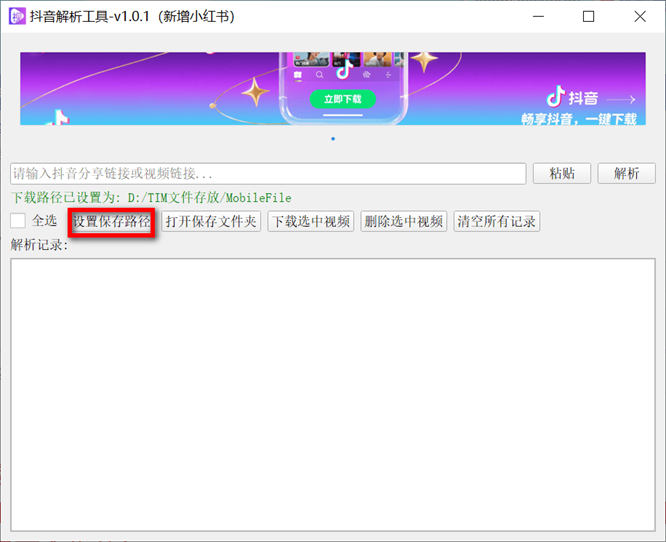
Task: Click the search icon on the phone graphic
Action: click(x=319, y=74)
